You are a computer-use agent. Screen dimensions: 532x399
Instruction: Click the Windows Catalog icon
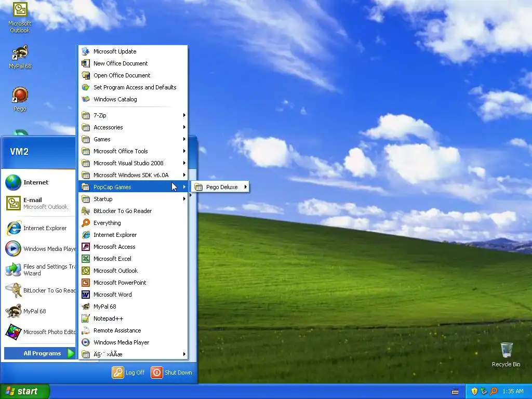(86, 99)
